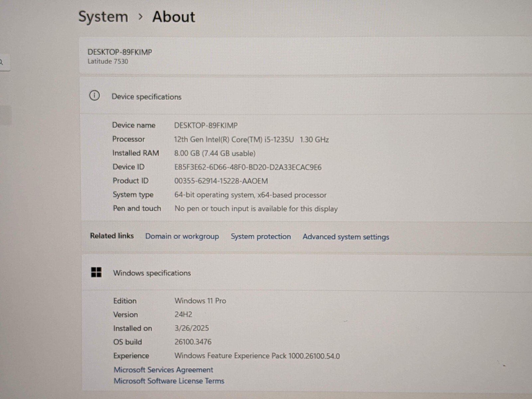The image size is (532, 399).
Task: Click the Device name label
Action: point(134,125)
